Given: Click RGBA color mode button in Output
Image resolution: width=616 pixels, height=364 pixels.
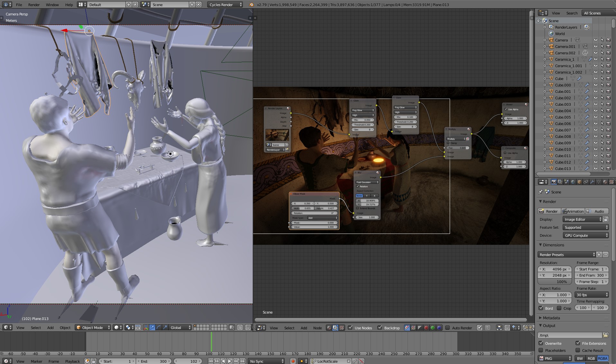Looking at the screenshot, I should coord(602,358).
